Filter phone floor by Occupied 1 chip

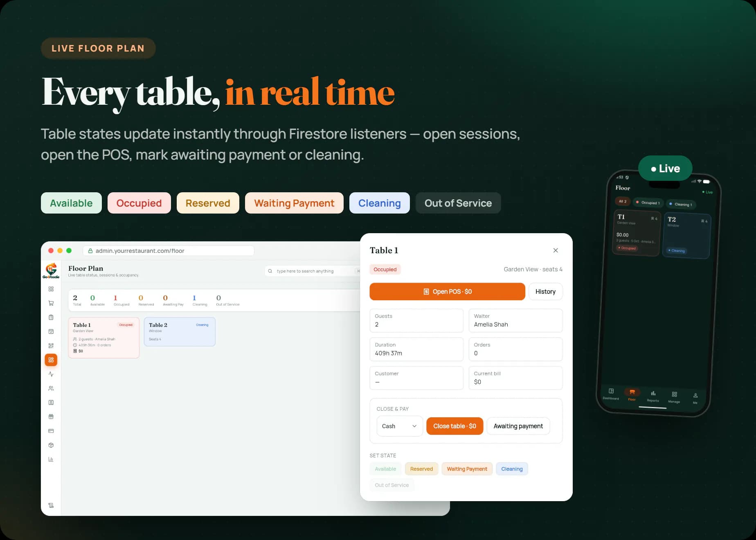(x=648, y=202)
